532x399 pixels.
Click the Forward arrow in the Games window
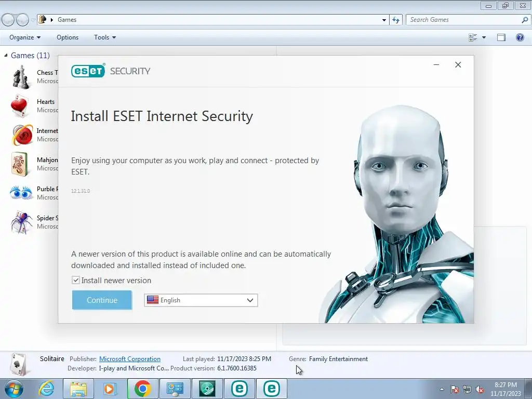click(22, 20)
